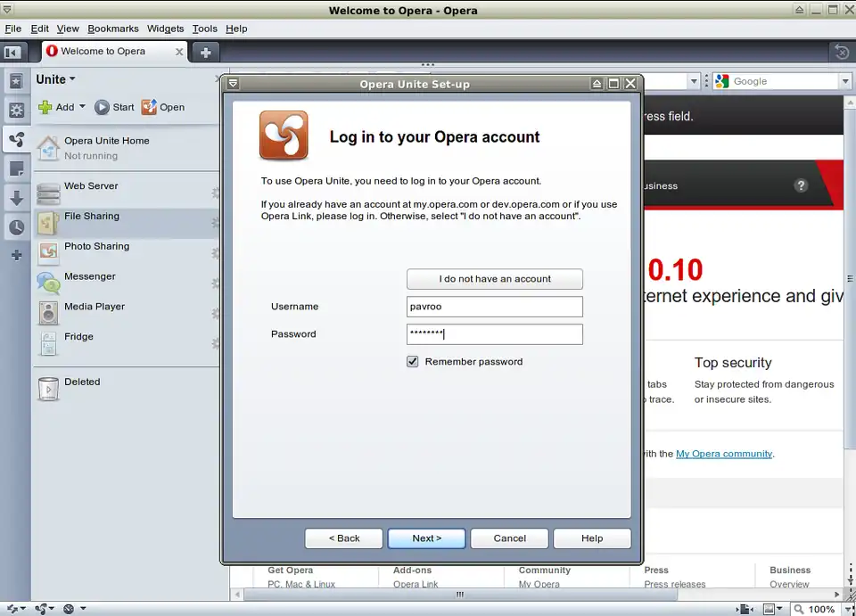Click the Username input field
This screenshot has height=616, width=856.
495,307
